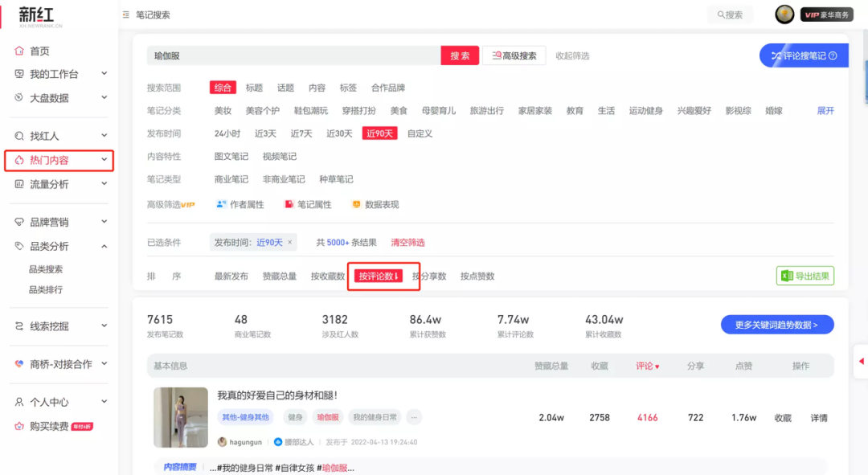Image resolution: width=868 pixels, height=475 pixels.
Task: Switch search scope to 合作品牌
Action: [x=387, y=88]
